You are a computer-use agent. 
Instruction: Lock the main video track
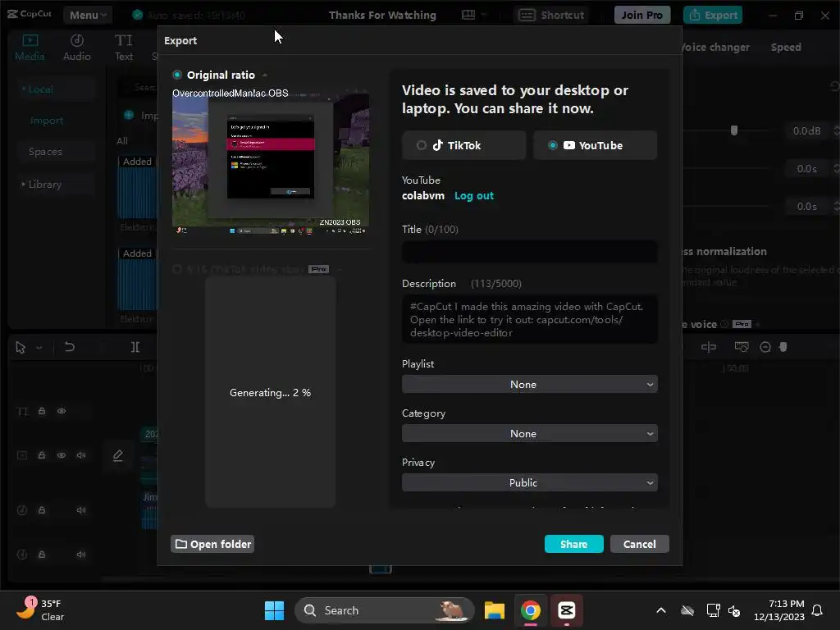tap(42, 455)
